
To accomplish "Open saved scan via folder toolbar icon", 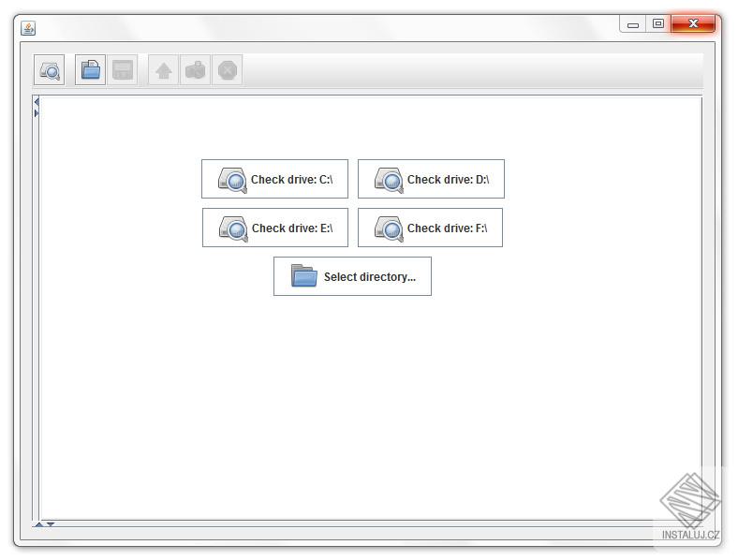I will pos(90,70).
